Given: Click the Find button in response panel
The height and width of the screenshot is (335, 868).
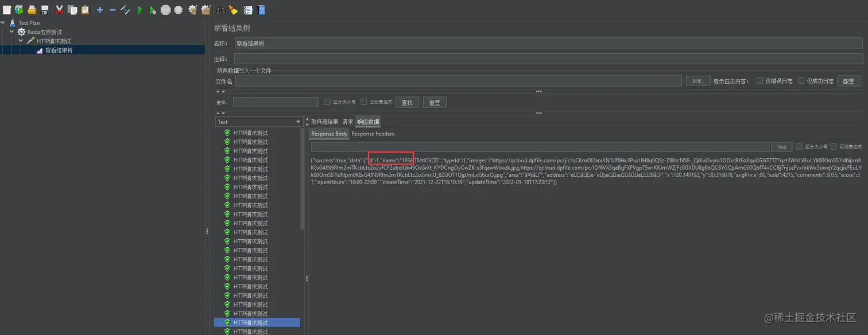Looking at the screenshot, I should [x=781, y=147].
